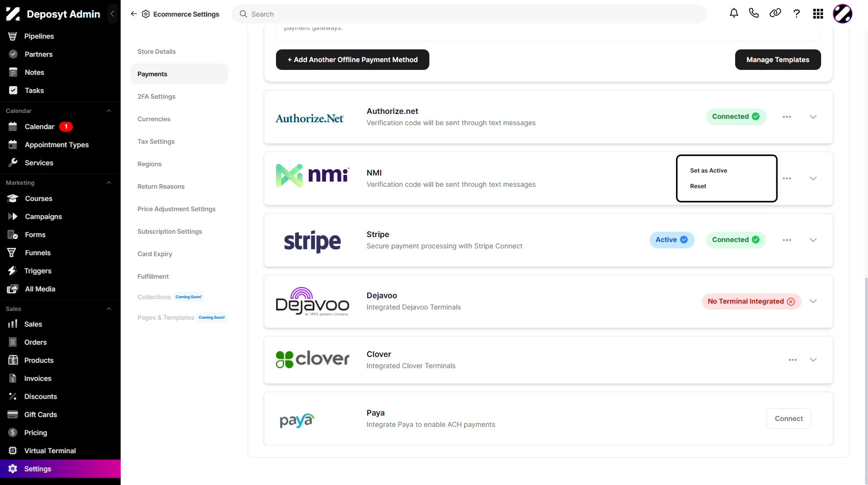Open the apps grid menu
This screenshot has width=868, height=485.
tap(818, 14)
